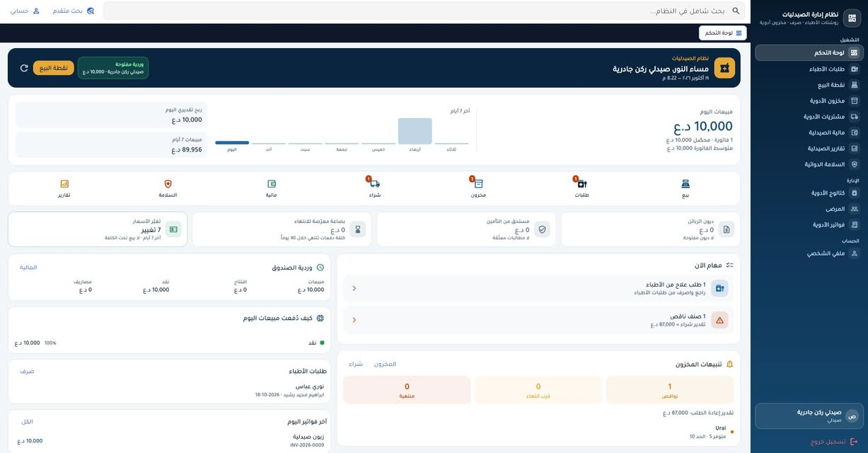Open the بيع quick action icon
Screen dimensions: 868x453
click(x=685, y=184)
